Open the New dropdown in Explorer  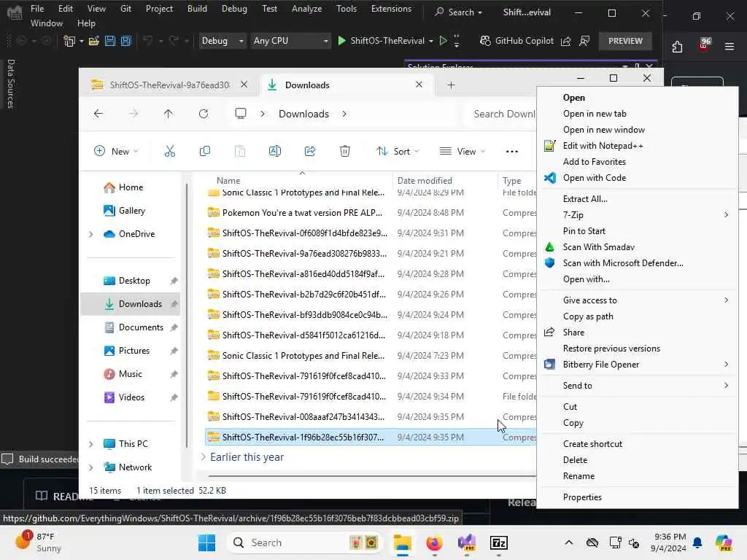pyautogui.click(x=116, y=152)
